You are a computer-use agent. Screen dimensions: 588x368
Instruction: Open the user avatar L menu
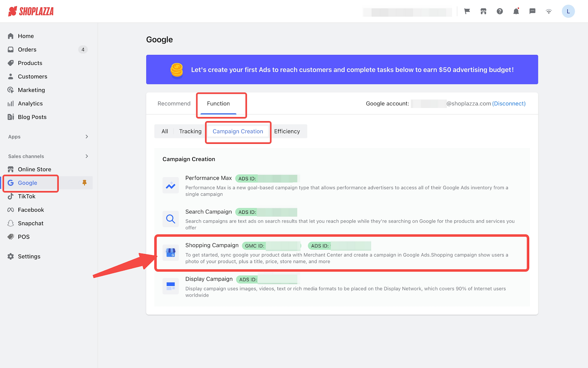568,11
